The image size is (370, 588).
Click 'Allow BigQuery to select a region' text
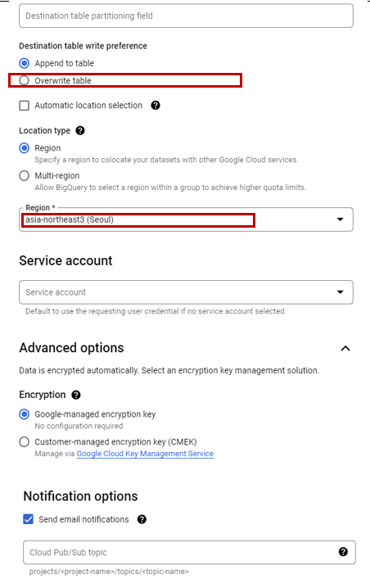(170, 187)
